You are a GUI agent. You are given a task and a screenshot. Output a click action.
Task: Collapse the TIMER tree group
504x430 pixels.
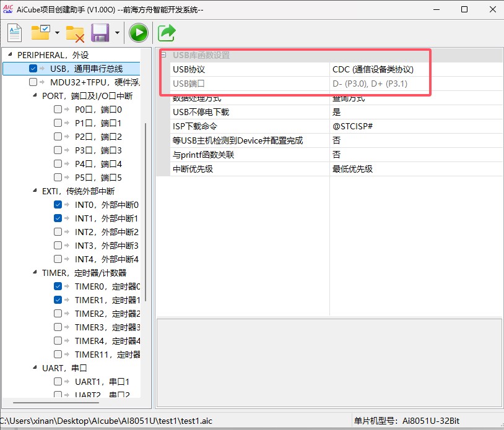click(35, 272)
